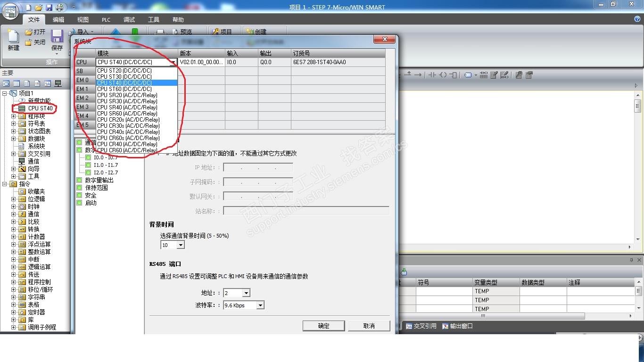
Task: Click the new document quick-access icon
Action: click(29, 7)
